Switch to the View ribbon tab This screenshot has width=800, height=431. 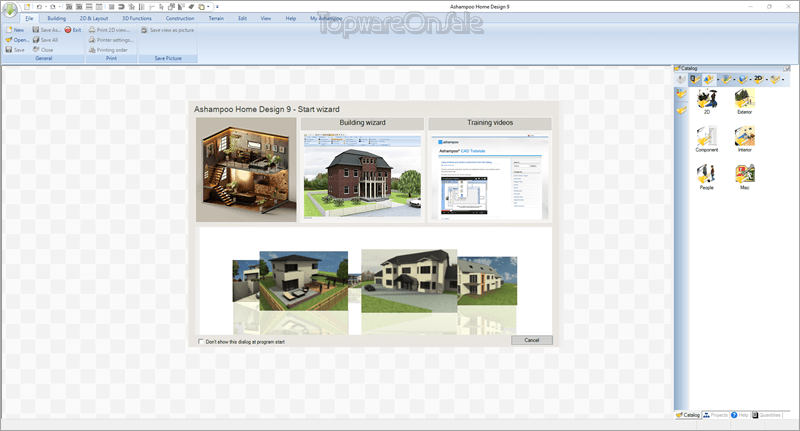[266, 18]
